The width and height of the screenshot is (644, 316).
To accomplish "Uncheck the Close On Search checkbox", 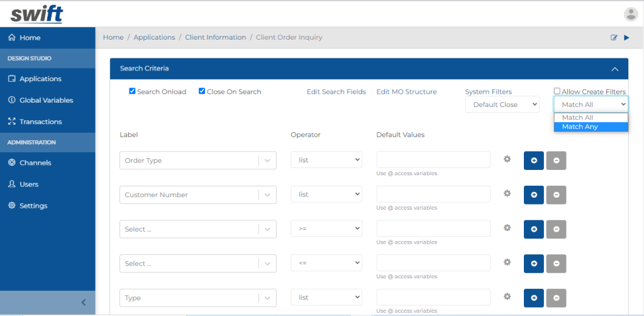I will (x=202, y=91).
